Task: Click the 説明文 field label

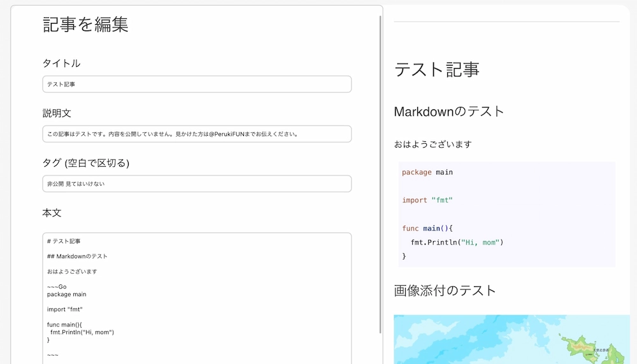Action: click(x=57, y=113)
